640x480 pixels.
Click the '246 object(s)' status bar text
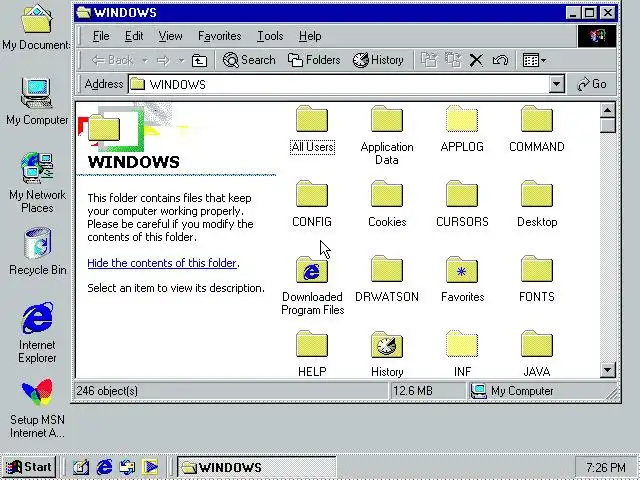pyautogui.click(x=107, y=391)
